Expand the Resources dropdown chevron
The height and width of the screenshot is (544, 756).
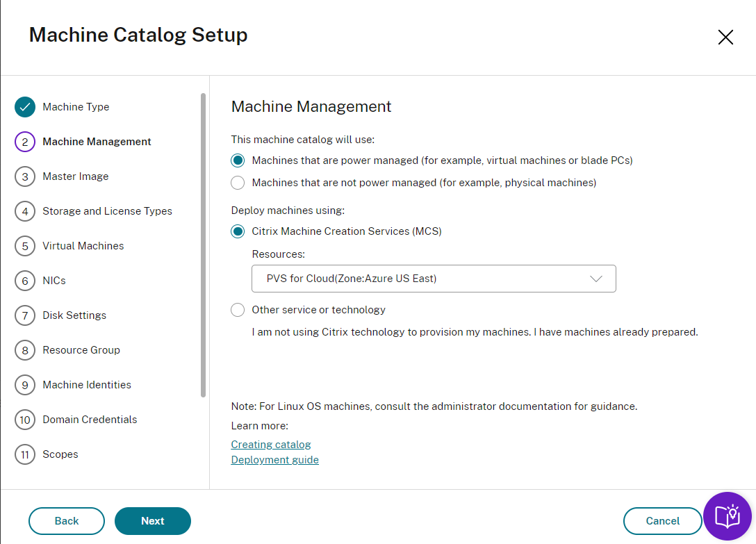pyautogui.click(x=595, y=279)
